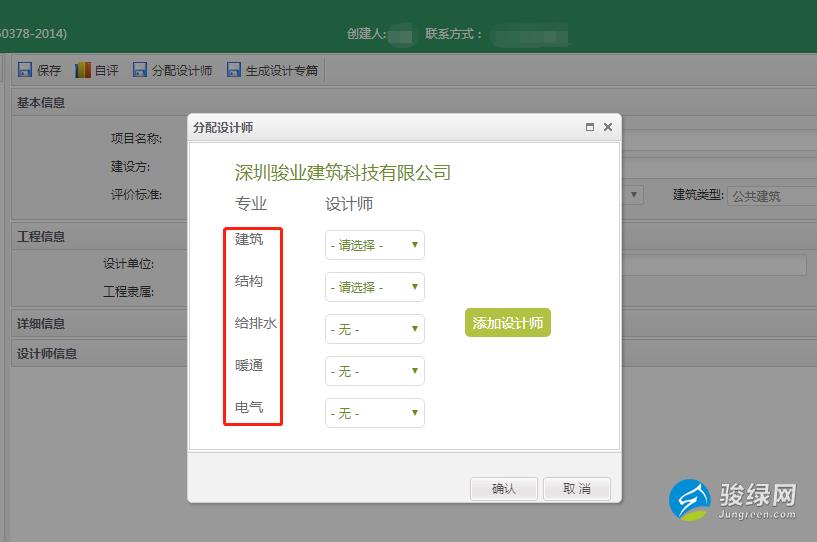The width and height of the screenshot is (817, 542).
Task: Confirm with the 确认 button
Action: click(x=503, y=488)
